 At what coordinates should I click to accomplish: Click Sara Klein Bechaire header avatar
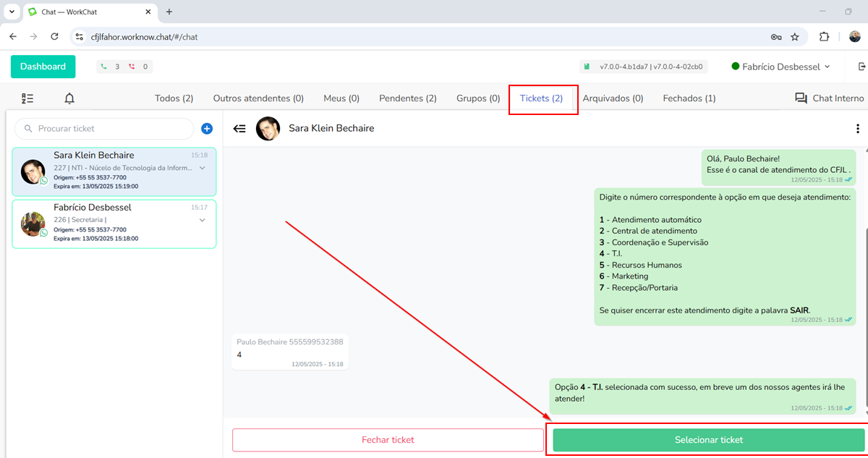click(x=268, y=129)
